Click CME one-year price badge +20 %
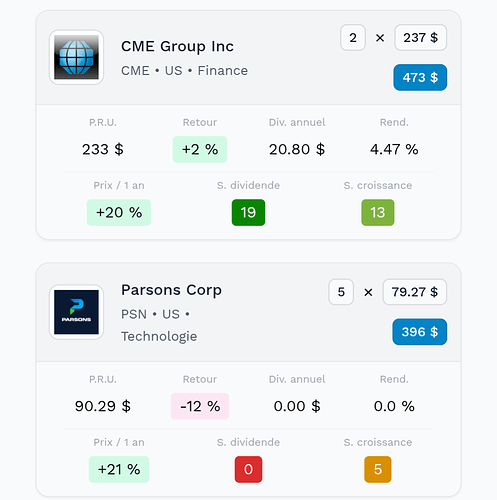This screenshot has height=500, width=497. [x=119, y=213]
